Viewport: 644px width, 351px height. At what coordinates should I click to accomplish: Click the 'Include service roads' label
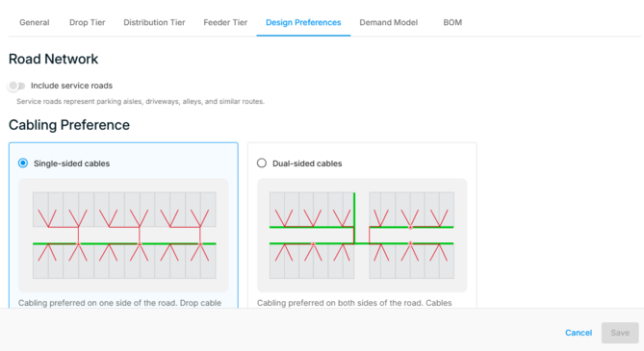tap(71, 86)
